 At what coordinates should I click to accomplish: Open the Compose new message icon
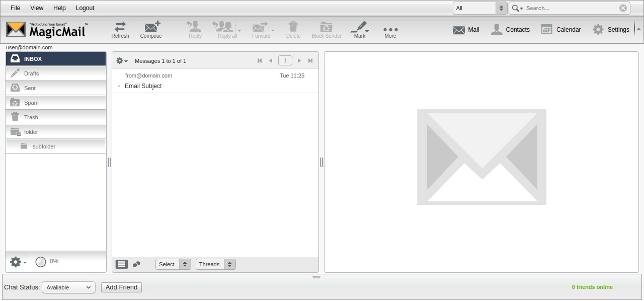[x=151, y=29]
